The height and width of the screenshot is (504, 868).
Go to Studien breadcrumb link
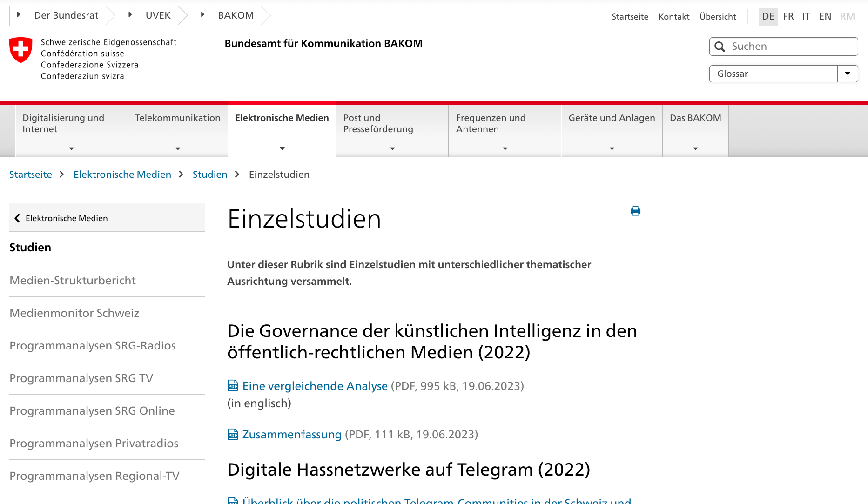210,175
